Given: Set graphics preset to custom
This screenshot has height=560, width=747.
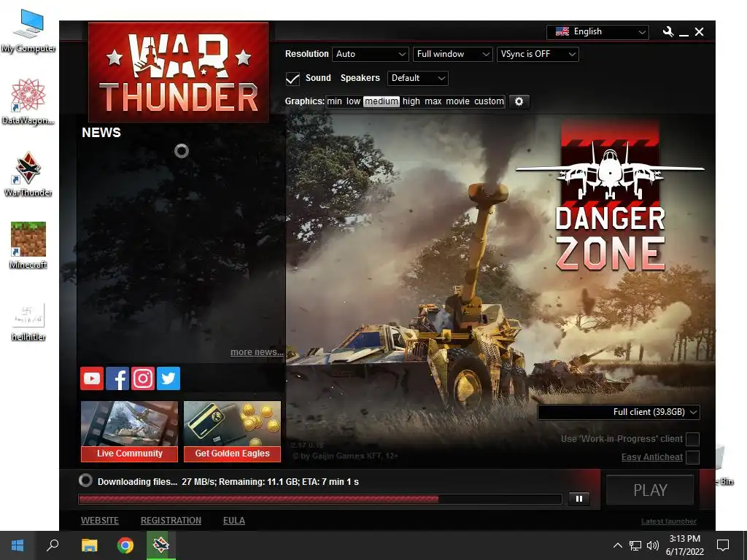Looking at the screenshot, I should click(x=489, y=101).
